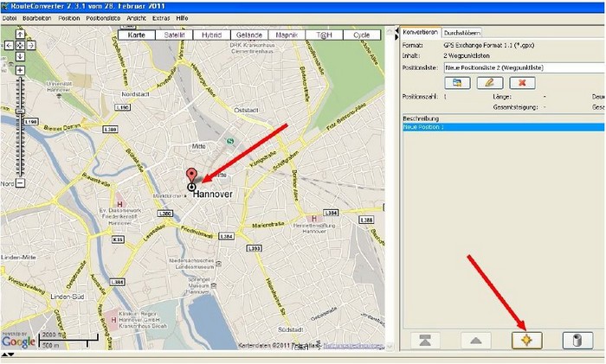Select the Neue Position 1 row
Screen dimensions: 606x364
(503, 127)
